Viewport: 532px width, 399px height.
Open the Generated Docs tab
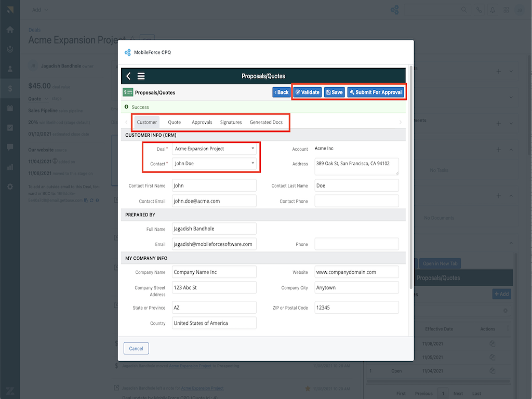pos(266,122)
